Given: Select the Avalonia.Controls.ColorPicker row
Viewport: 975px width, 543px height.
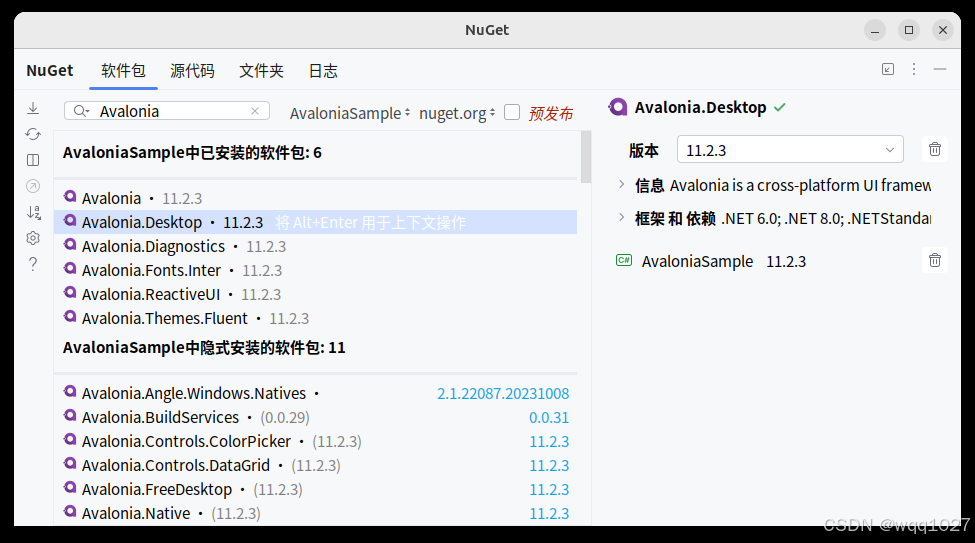Looking at the screenshot, I should (x=315, y=442).
